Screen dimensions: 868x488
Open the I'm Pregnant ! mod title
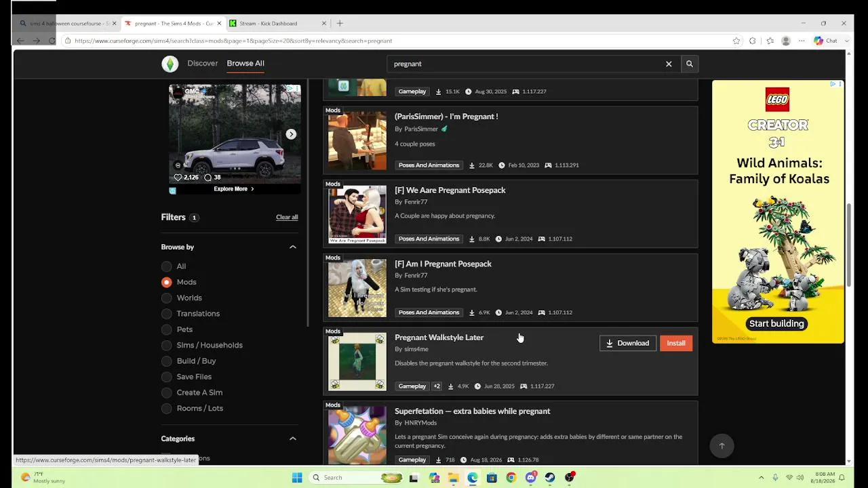click(446, 117)
